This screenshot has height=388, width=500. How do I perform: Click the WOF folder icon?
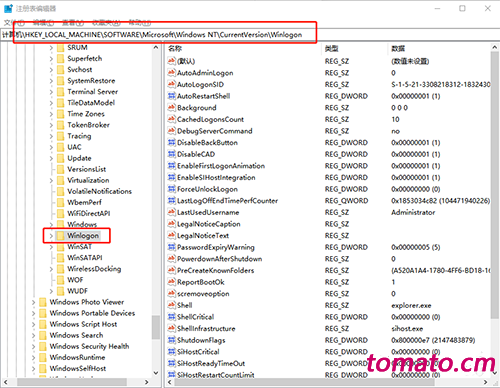click(x=60, y=280)
